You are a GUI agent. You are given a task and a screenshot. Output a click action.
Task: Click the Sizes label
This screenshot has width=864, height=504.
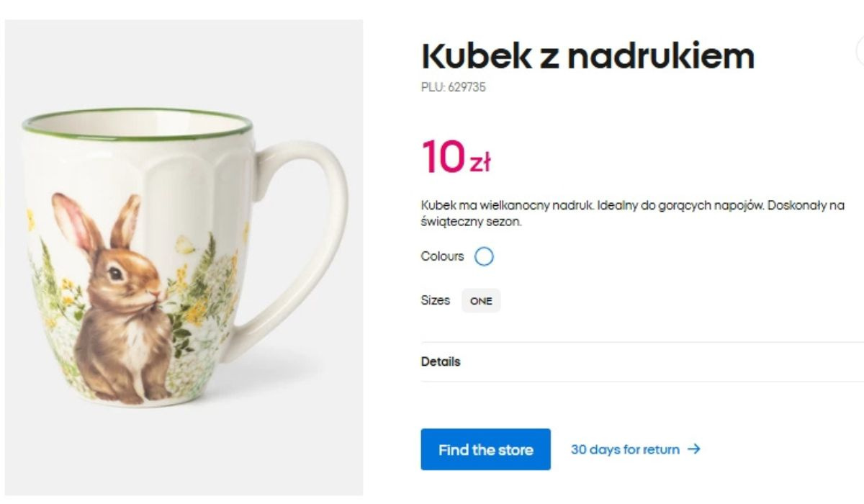[x=435, y=301]
